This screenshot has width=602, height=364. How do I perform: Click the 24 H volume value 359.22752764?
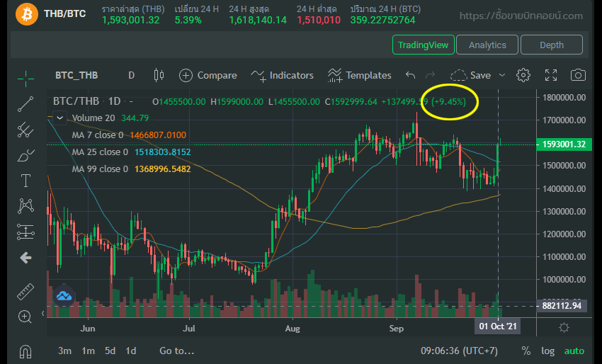click(x=382, y=20)
